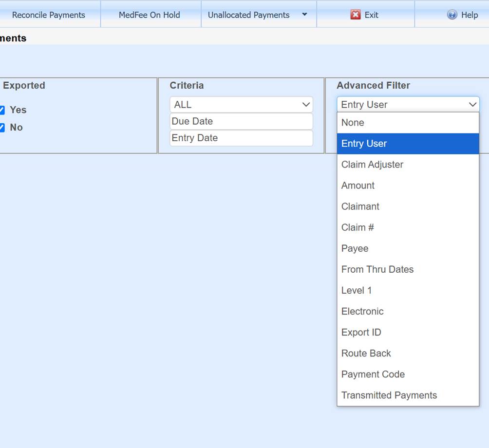489x448 pixels.
Task: Switch to Reconcile Payments
Action: [x=49, y=15]
